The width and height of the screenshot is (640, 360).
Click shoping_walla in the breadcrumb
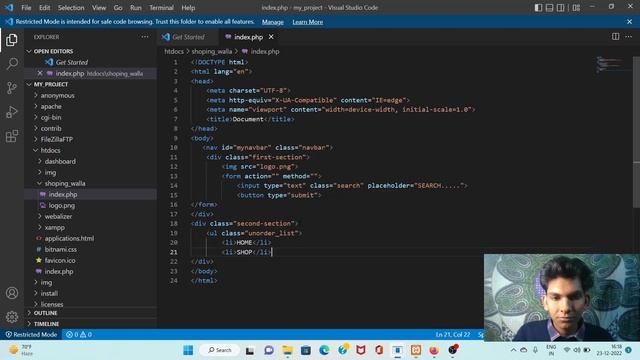click(212, 51)
